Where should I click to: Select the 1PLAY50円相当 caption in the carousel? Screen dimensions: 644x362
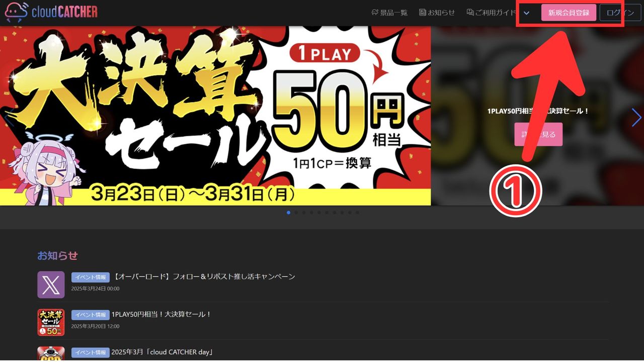(538, 111)
